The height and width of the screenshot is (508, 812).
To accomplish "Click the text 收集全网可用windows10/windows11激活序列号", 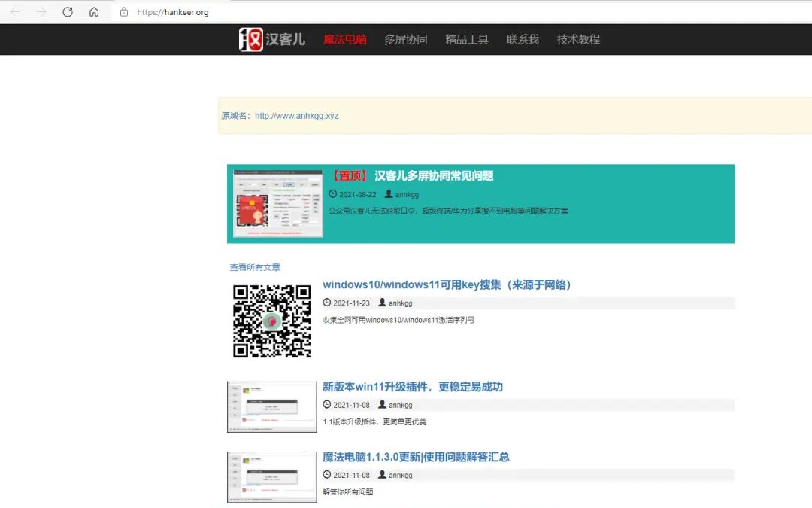I will [398, 320].
